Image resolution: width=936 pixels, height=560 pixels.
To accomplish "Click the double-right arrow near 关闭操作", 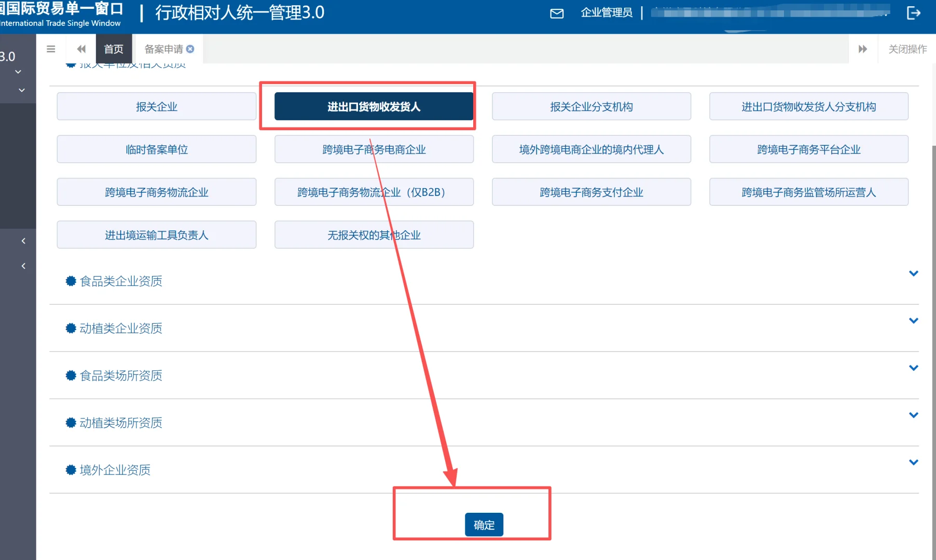I will [x=863, y=49].
